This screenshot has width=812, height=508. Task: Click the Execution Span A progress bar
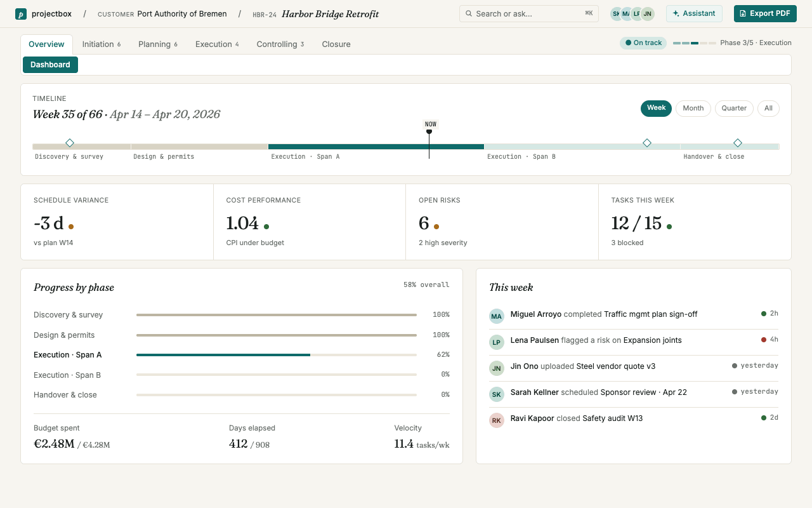277,355
